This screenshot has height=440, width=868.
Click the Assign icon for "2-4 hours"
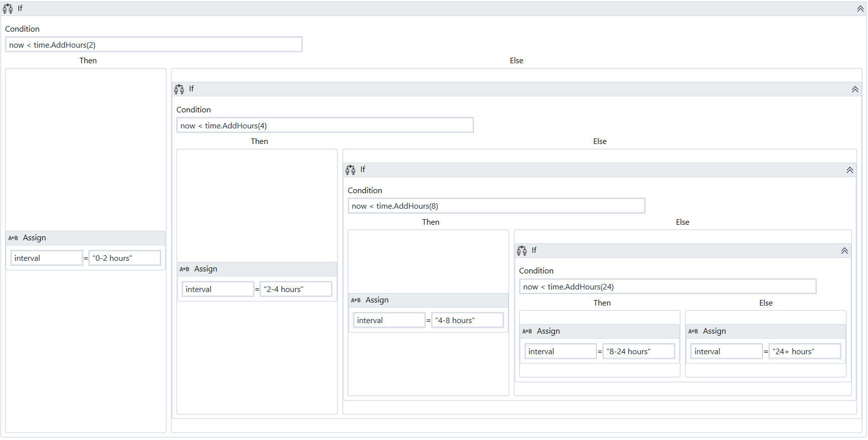pyautogui.click(x=184, y=269)
